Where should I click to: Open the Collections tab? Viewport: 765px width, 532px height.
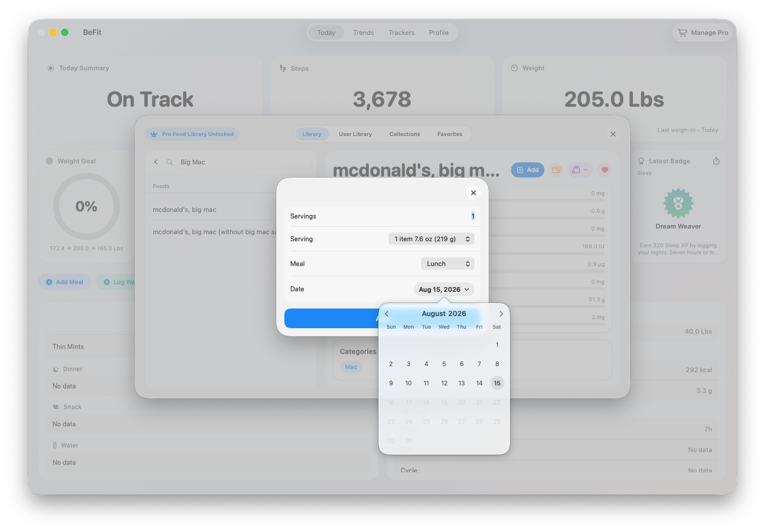pos(405,134)
